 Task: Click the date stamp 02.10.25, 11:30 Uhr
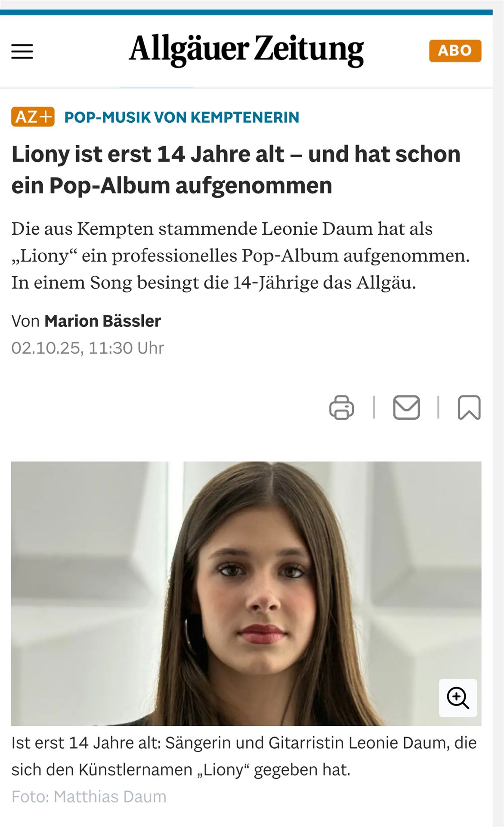click(x=88, y=348)
